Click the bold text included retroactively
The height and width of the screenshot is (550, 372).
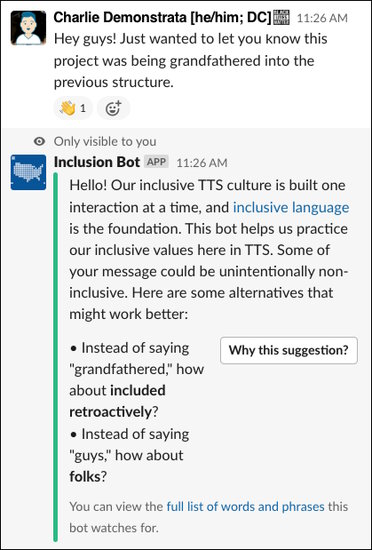(117, 401)
